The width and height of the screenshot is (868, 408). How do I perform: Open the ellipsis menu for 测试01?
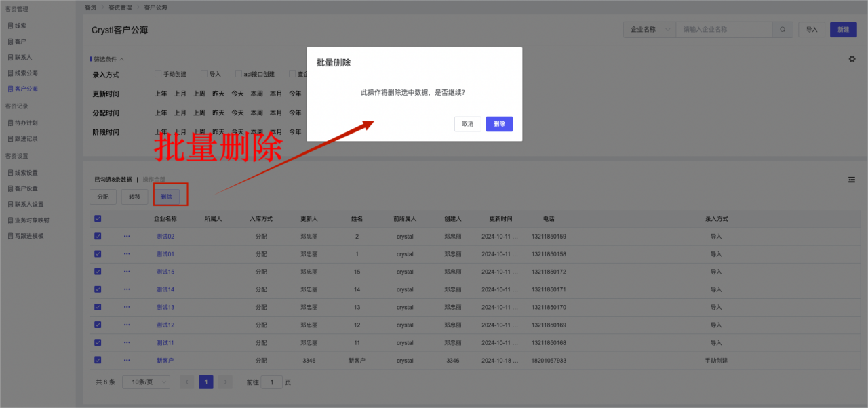pyautogui.click(x=127, y=253)
